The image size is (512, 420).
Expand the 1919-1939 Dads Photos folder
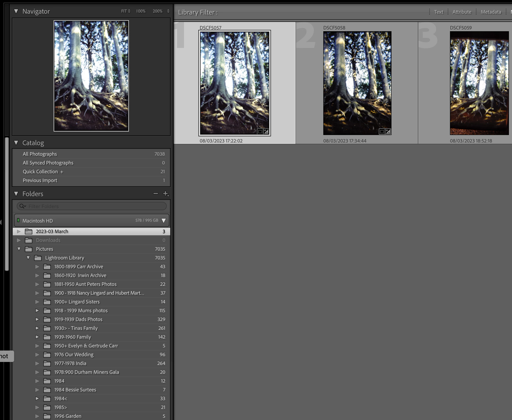click(x=37, y=319)
